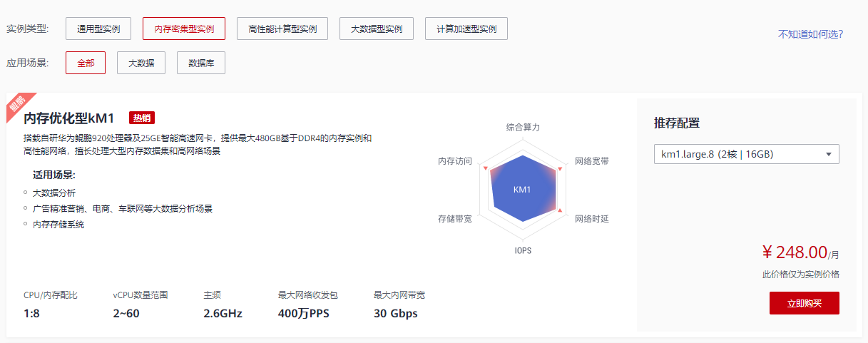Click the 推荐配置 heading

pos(677,123)
